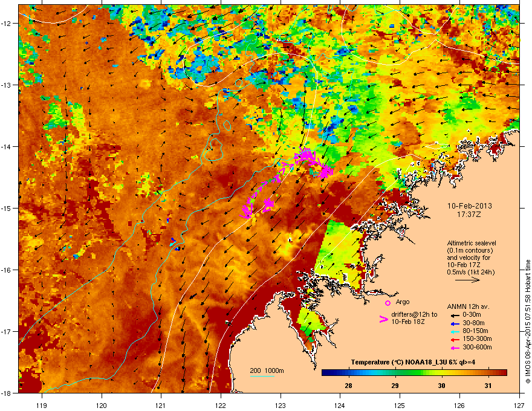Click the '0-30m' depth label
The image size is (532, 411).
click(x=472, y=315)
